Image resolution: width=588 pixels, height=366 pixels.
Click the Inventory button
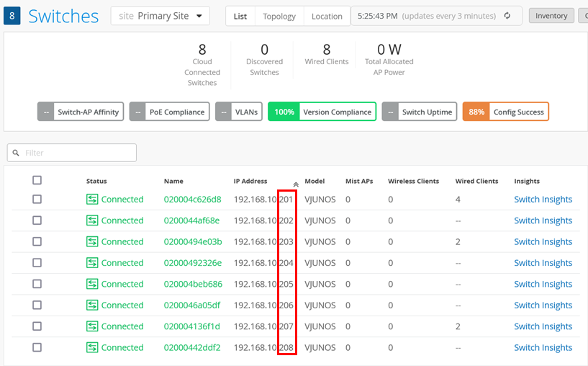(551, 16)
